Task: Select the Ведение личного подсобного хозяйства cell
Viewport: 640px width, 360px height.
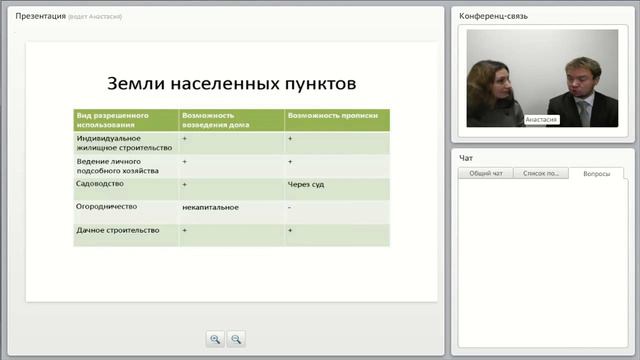Action: (x=126, y=166)
